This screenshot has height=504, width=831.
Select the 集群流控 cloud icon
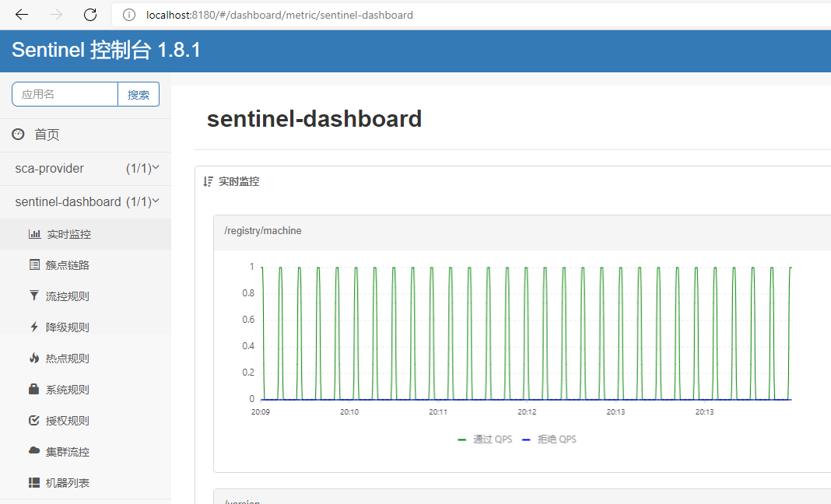coord(33,451)
